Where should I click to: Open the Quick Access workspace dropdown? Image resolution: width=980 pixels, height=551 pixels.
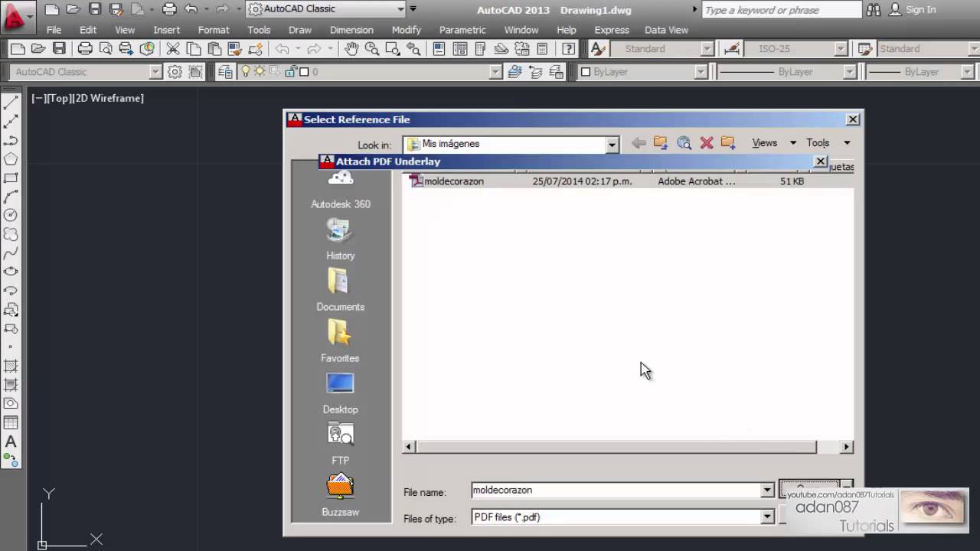click(x=400, y=10)
